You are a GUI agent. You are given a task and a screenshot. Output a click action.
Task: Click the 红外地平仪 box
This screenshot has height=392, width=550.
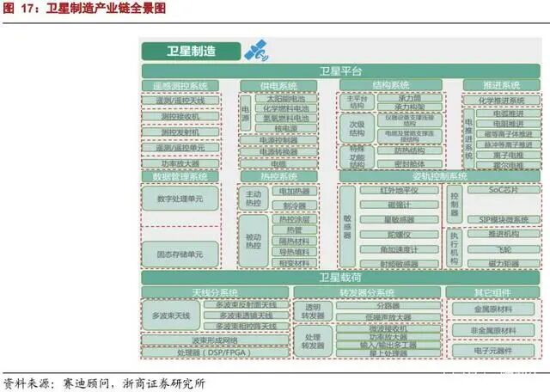pos(400,190)
